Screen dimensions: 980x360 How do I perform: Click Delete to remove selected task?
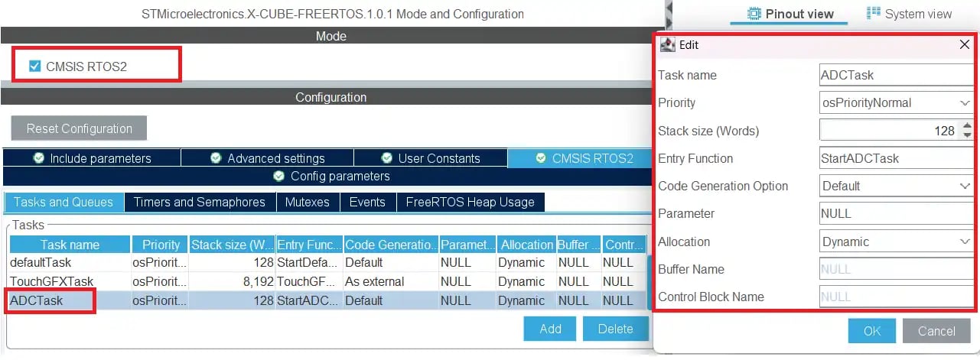[615, 329]
